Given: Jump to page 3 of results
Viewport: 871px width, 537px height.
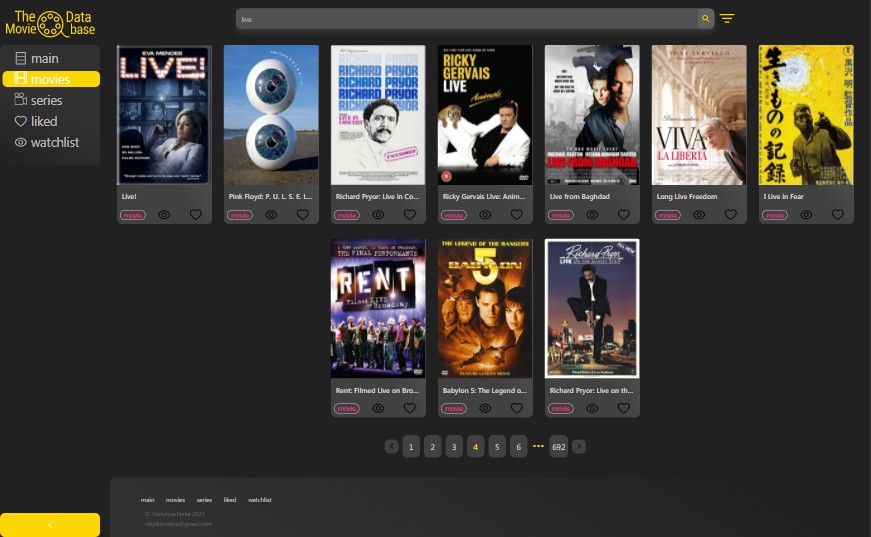Looking at the screenshot, I should click(454, 446).
